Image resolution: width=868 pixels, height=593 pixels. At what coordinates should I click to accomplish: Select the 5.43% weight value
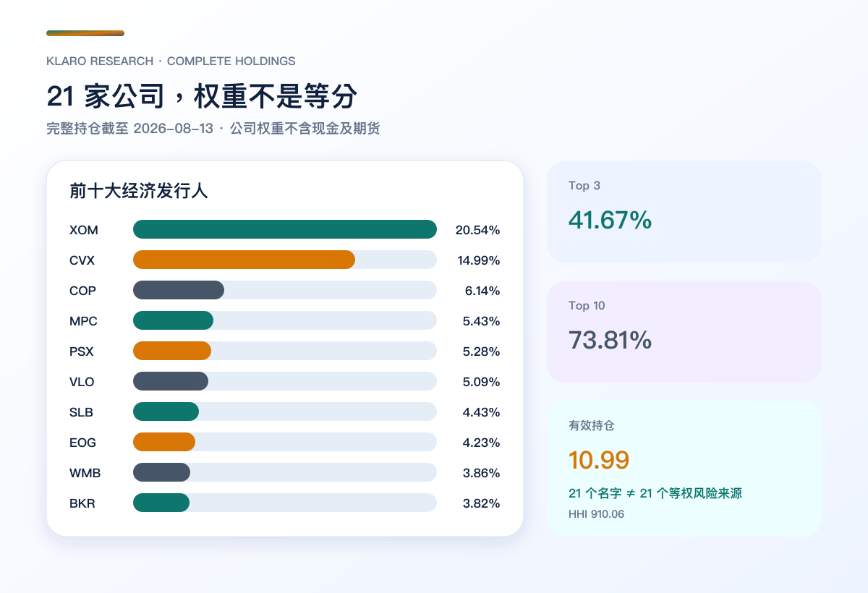pyautogui.click(x=482, y=321)
